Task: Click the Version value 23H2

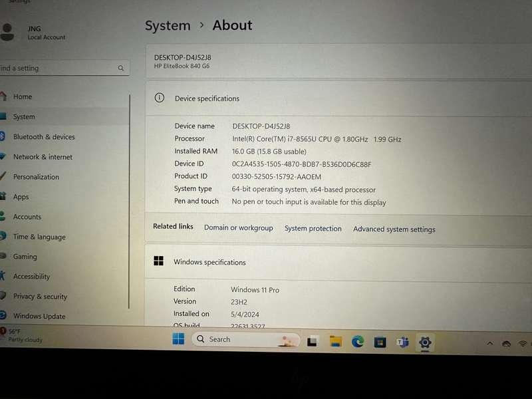Action: [239, 302]
